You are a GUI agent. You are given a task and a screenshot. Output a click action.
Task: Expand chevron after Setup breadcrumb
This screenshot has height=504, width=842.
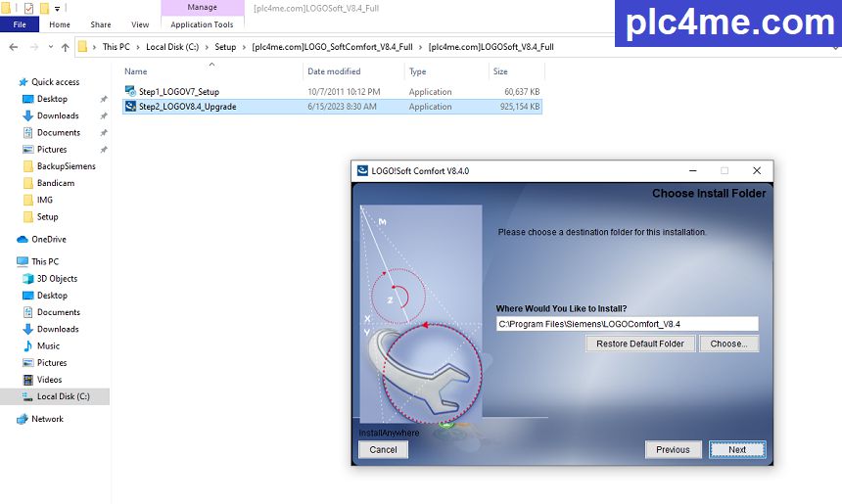click(x=244, y=47)
